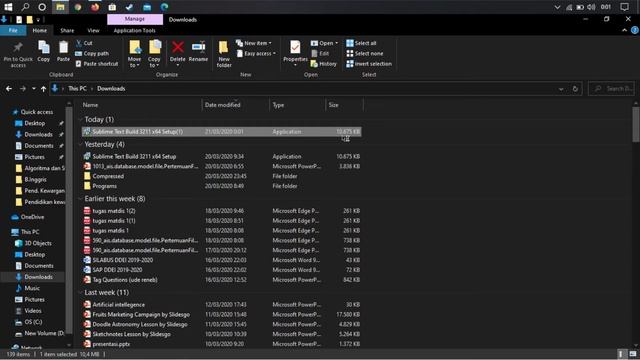Select Music in navigation pane
640x360 pixels.
click(32, 288)
